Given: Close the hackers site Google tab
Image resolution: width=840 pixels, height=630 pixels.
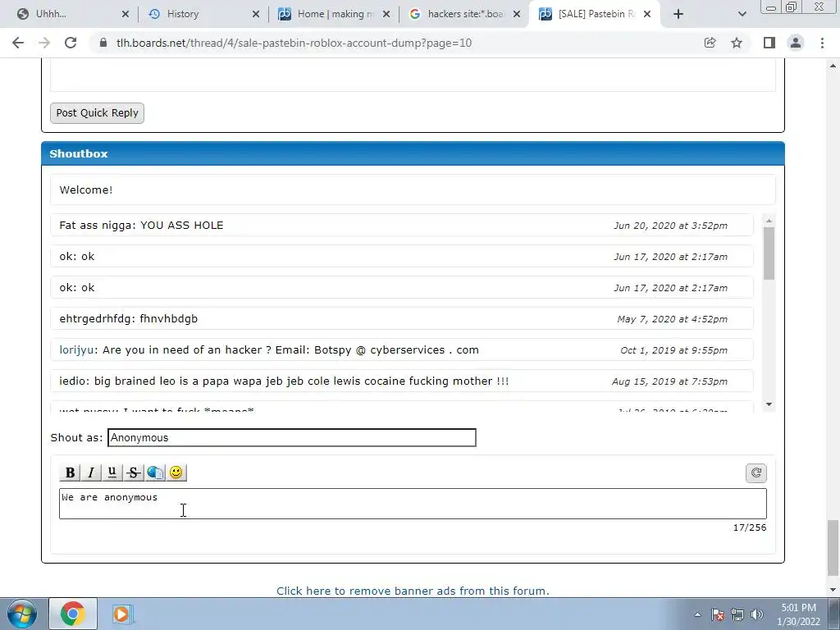Looking at the screenshot, I should tap(517, 14).
